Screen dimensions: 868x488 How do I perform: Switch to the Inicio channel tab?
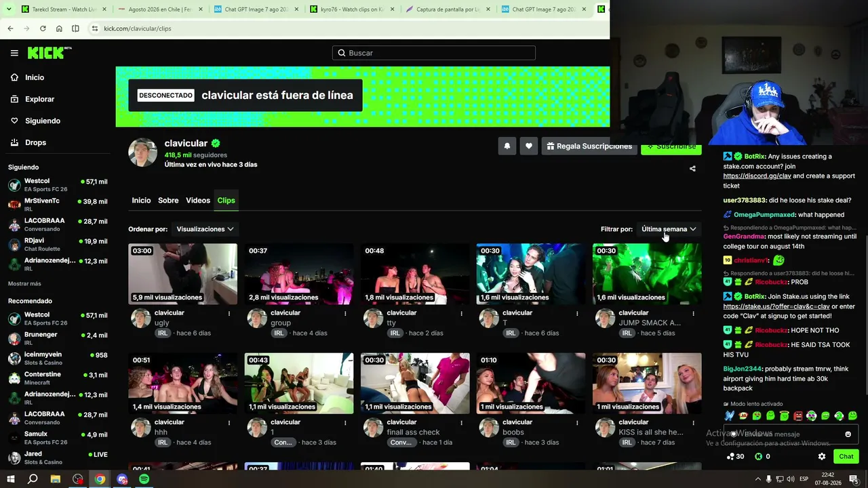click(141, 201)
